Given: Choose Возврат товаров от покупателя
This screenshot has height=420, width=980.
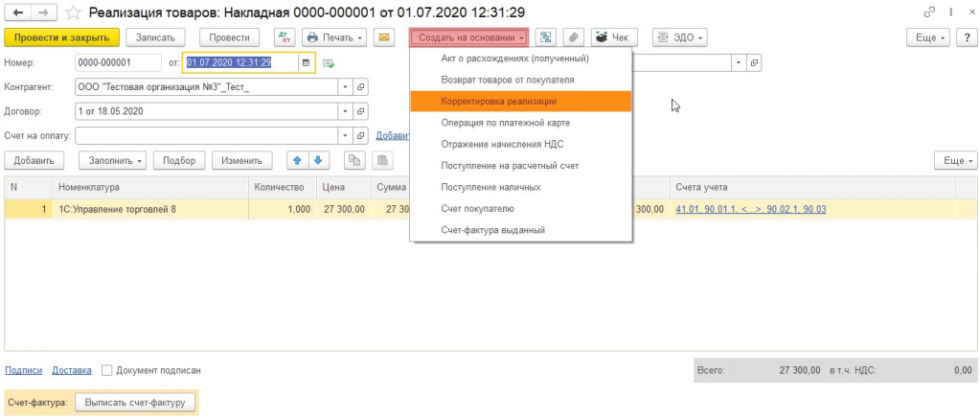Looking at the screenshot, I should [x=520, y=81].
